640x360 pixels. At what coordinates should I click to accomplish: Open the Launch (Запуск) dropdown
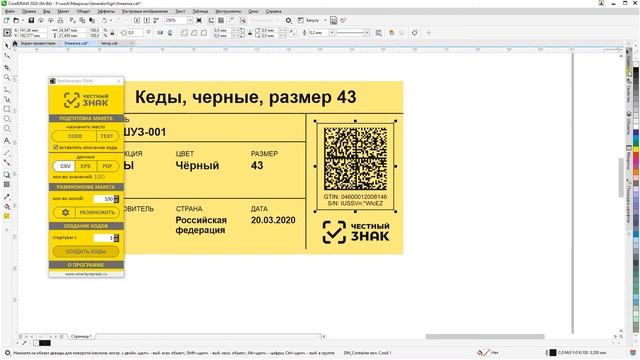[x=325, y=20]
